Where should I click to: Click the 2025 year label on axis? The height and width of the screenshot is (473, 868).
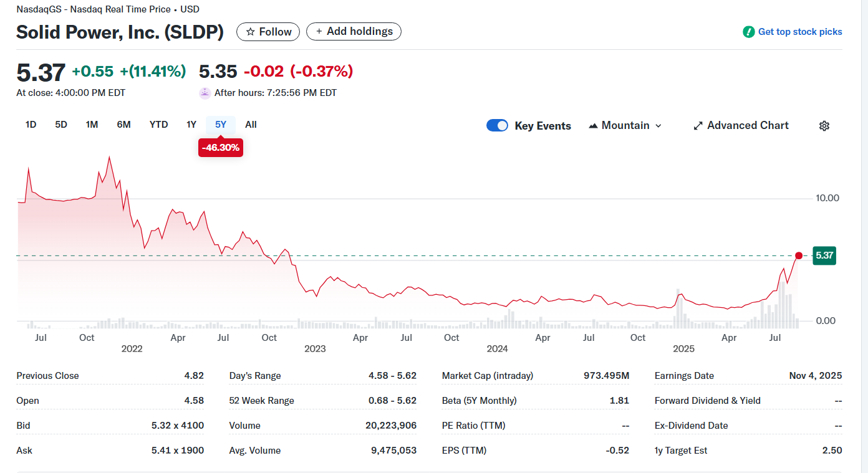(x=683, y=349)
